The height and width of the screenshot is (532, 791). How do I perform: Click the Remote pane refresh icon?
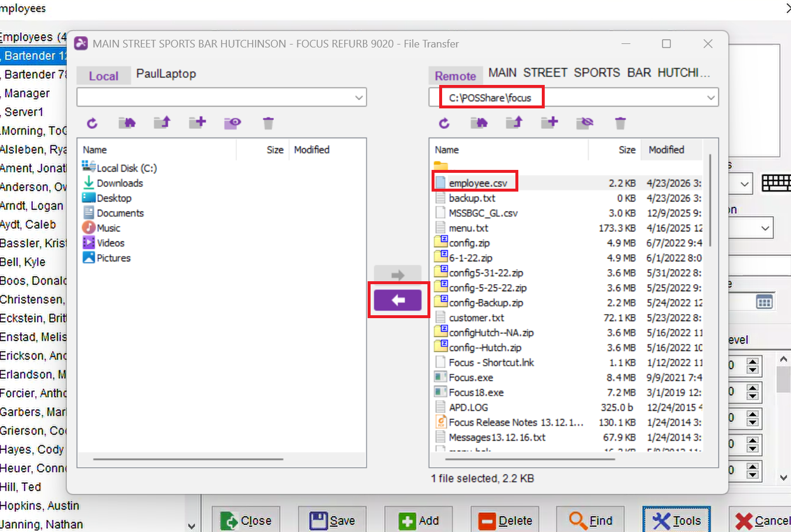click(x=444, y=123)
